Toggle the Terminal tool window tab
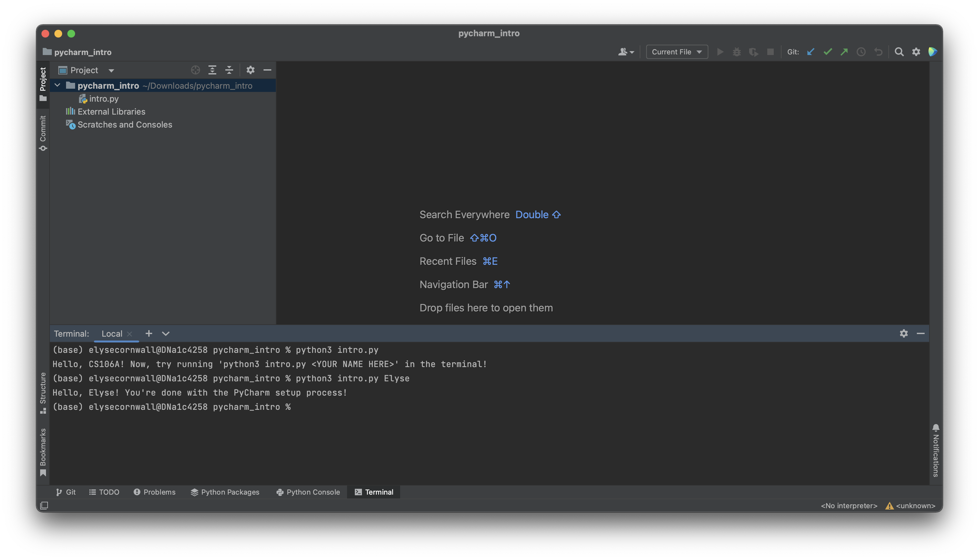Viewport: 979px width, 560px height. (374, 492)
